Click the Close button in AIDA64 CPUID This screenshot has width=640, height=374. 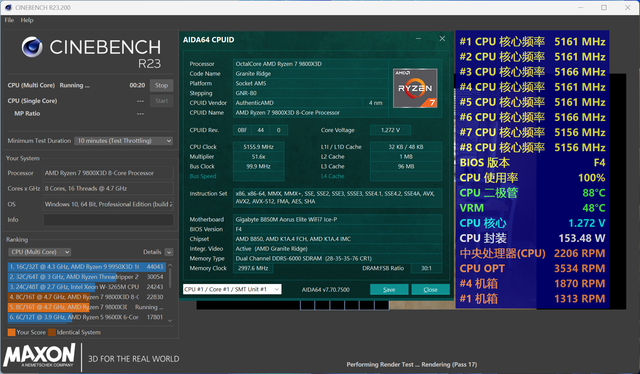[431, 289]
